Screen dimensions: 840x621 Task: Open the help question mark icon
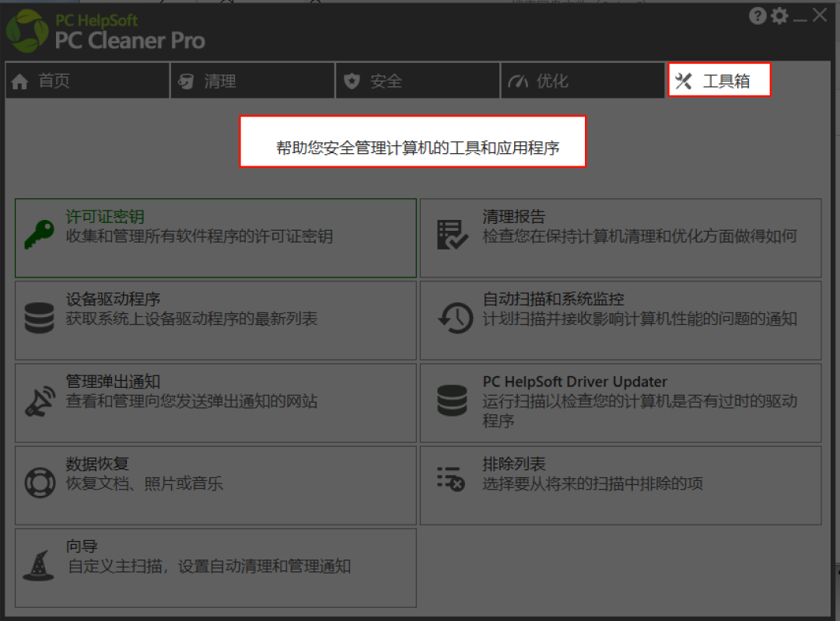758,16
